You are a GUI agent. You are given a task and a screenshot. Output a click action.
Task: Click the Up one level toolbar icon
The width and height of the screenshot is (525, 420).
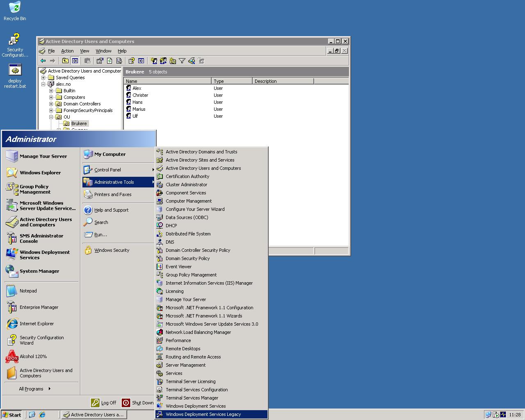[65, 61]
